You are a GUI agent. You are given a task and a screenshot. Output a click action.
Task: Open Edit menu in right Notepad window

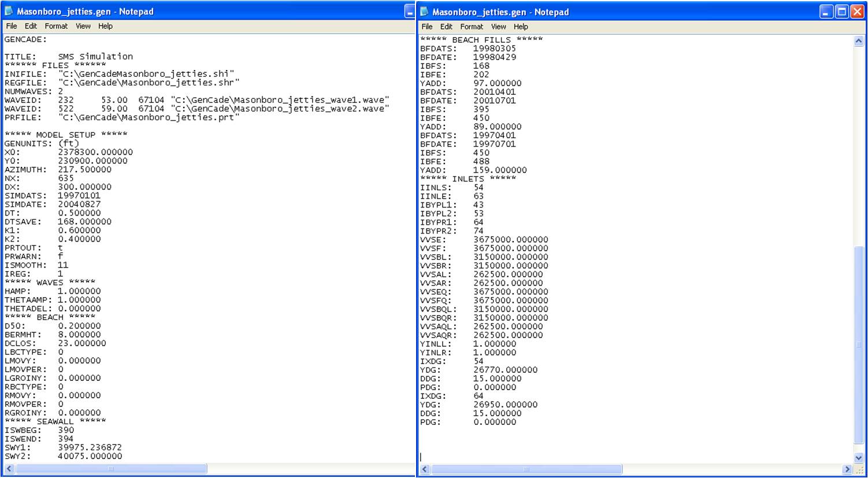[x=446, y=27]
